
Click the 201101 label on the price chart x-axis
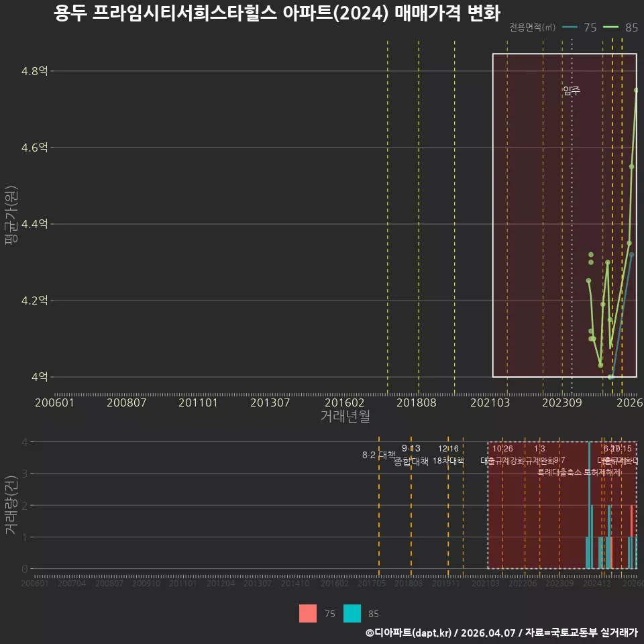[x=198, y=402]
